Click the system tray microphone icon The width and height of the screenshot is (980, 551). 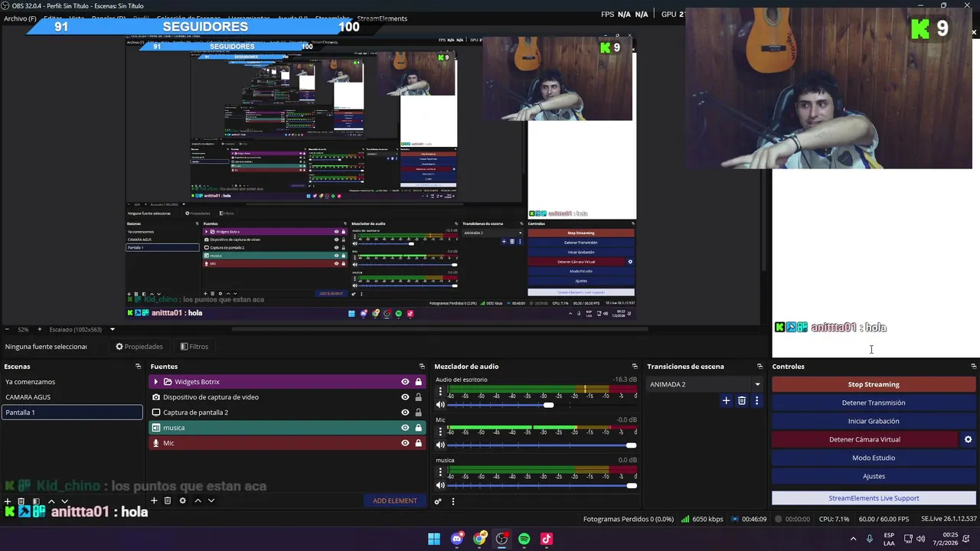pos(869,539)
